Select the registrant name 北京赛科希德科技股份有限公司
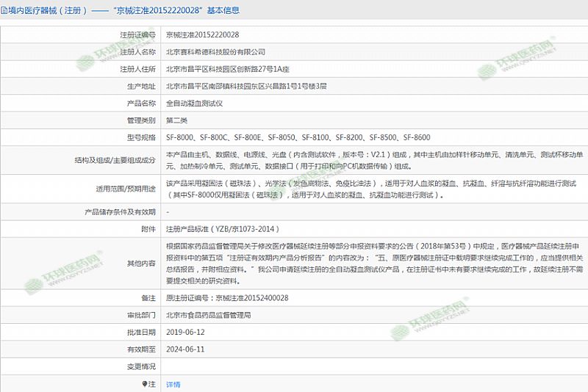This screenshot has width=588, height=392. (x=215, y=52)
